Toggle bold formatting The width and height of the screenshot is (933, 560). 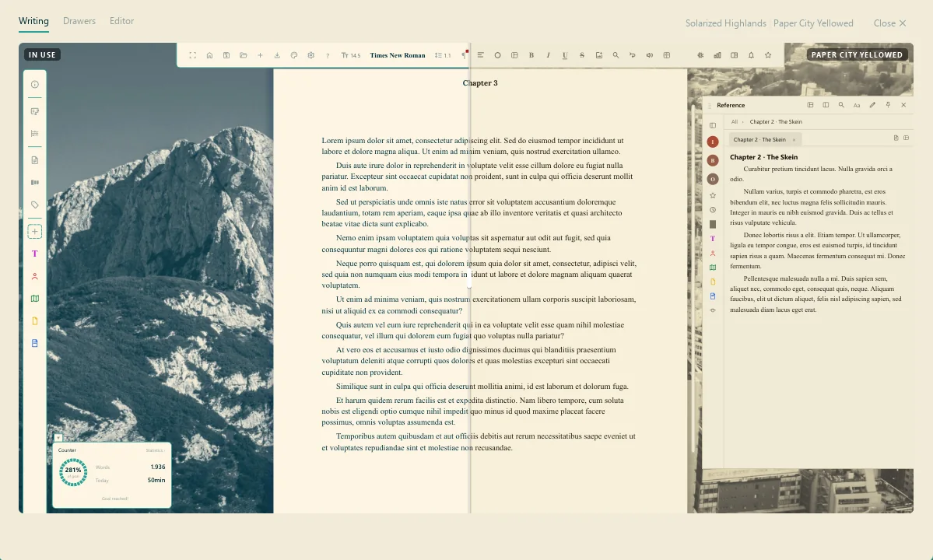click(531, 55)
